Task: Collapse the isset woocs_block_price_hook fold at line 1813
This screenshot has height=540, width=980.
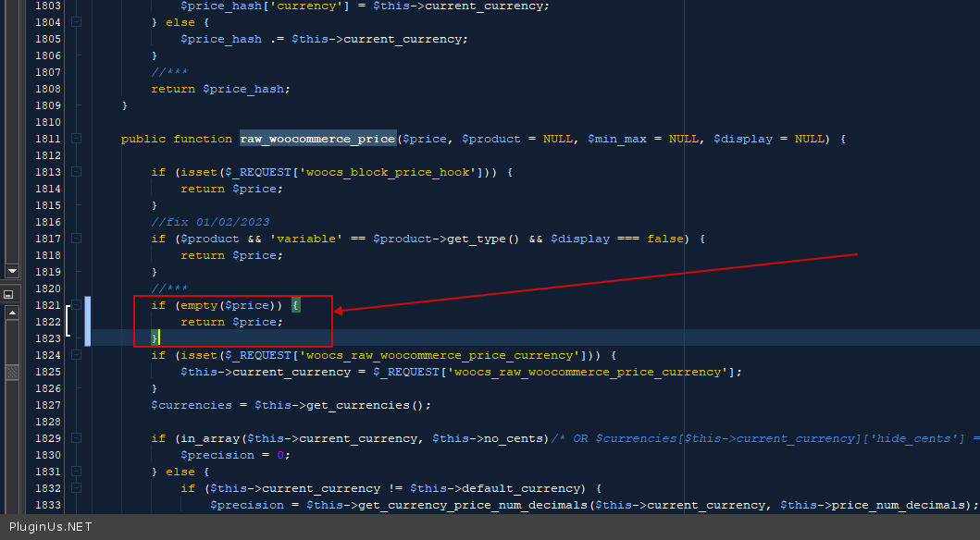Action: (x=77, y=172)
